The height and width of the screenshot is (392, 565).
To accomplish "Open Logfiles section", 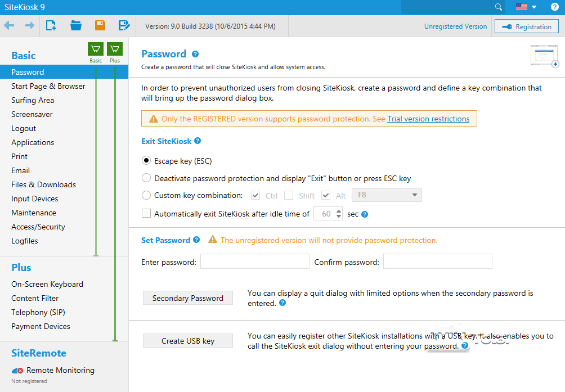I will tap(25, 241).
